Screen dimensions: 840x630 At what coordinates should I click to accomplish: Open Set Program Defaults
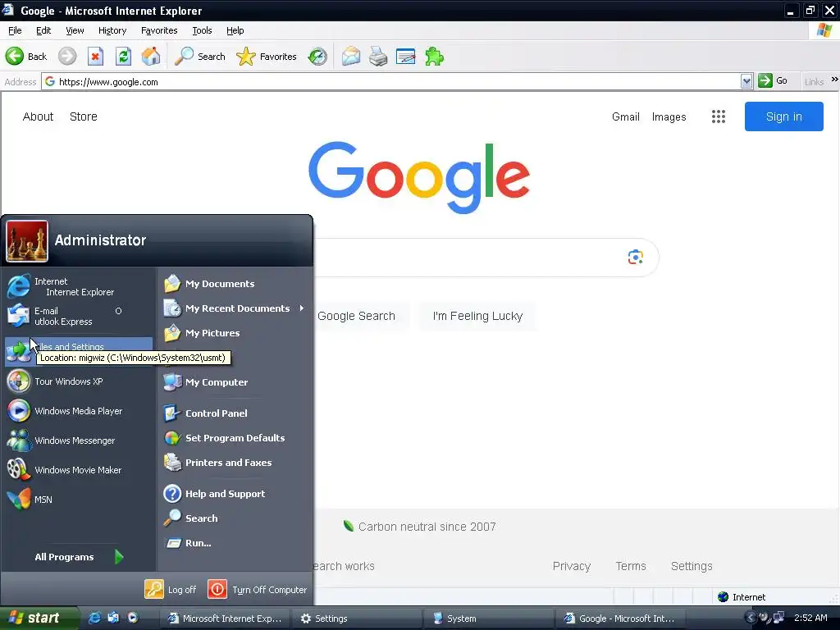coord(234,438)
